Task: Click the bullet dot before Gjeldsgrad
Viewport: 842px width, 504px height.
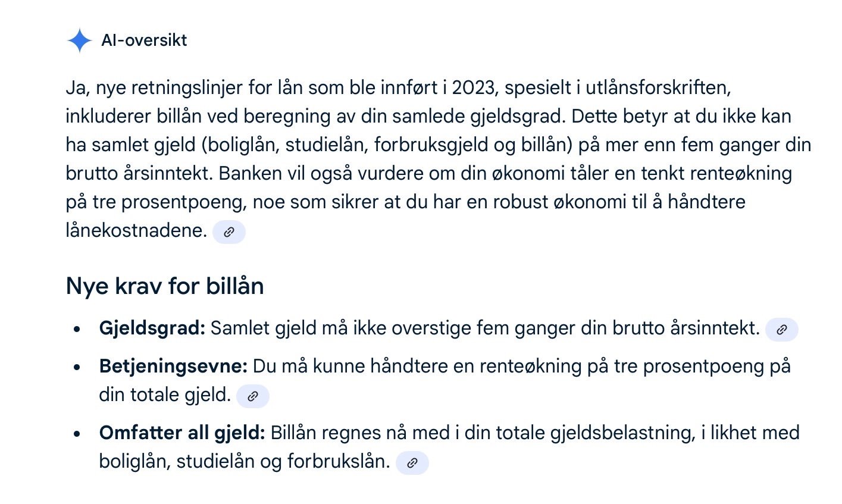Action: click(x=77, y=329)
